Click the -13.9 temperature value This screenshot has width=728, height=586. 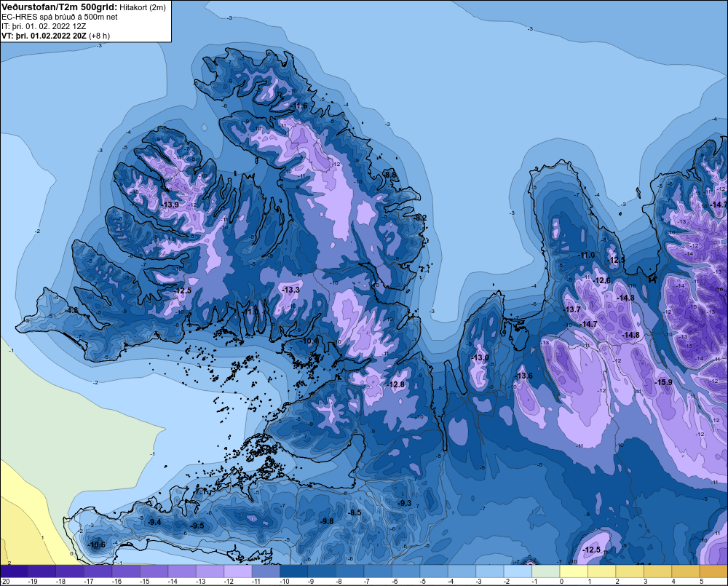pos(170,205)
